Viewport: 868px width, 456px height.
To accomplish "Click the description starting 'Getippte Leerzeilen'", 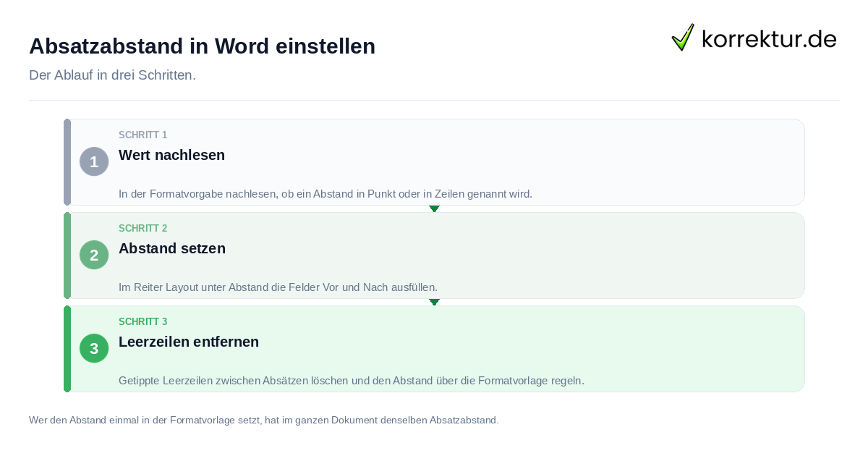I will click(352, 381).
